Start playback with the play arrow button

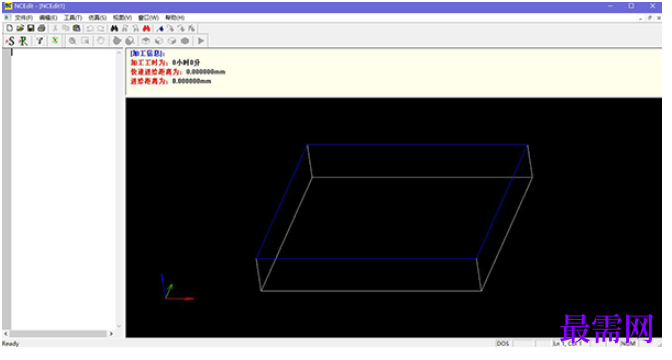tap(201, 41)
